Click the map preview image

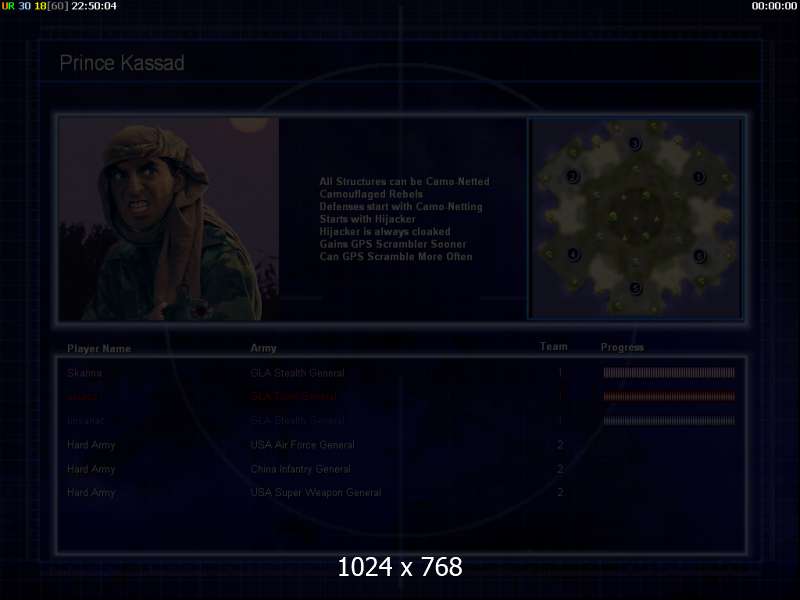635,219
